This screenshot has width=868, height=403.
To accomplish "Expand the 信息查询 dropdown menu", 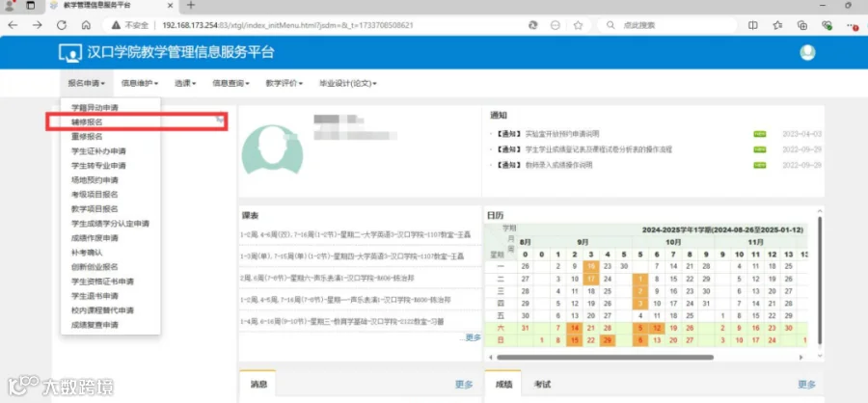I will tap(231, 84).
